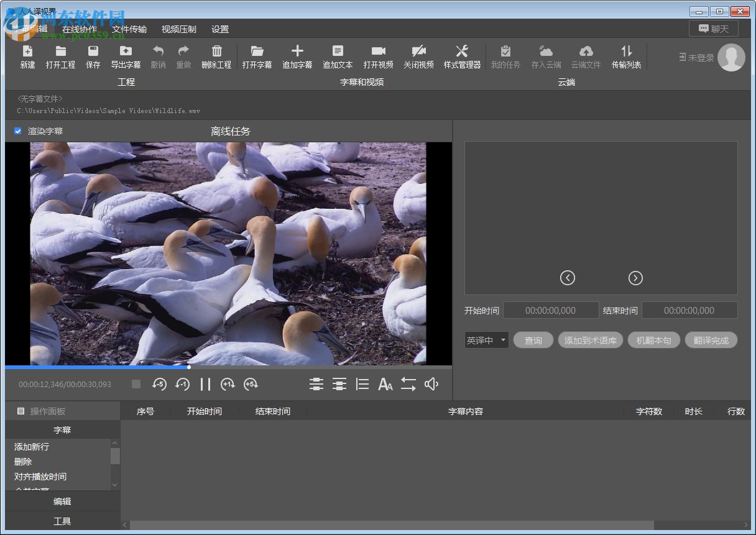This screenshot has height=535, width=756.
Task: Open the 视频压制 menu
Action: tap(178, 29)
